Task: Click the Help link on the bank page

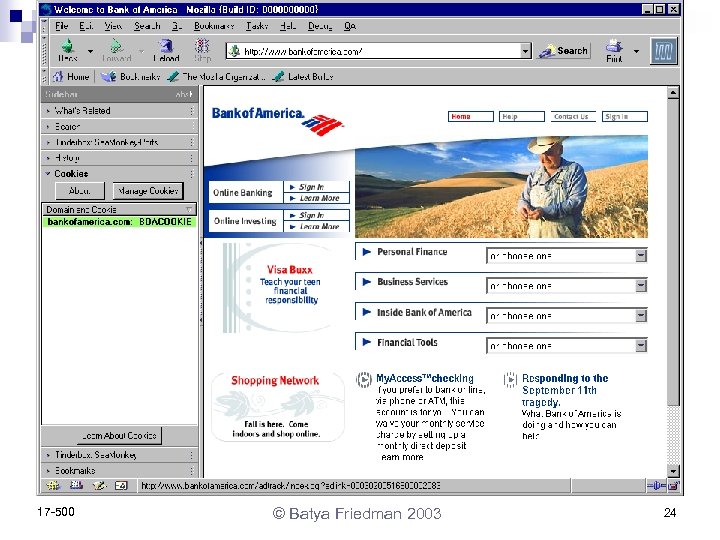Action: 522,117
